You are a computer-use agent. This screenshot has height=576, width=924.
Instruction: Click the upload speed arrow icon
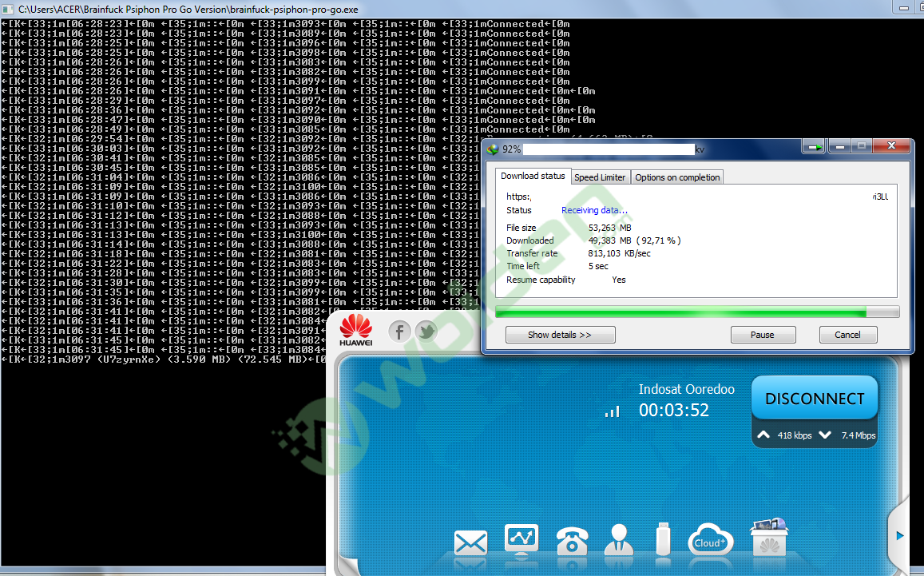pyautogui.click(x=763, y=435)
